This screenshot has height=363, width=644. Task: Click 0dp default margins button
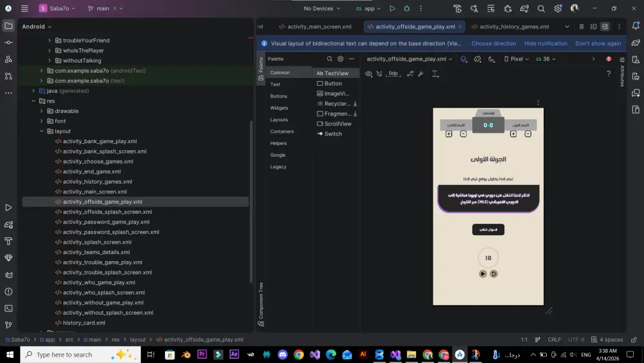(x=393, y=74)
